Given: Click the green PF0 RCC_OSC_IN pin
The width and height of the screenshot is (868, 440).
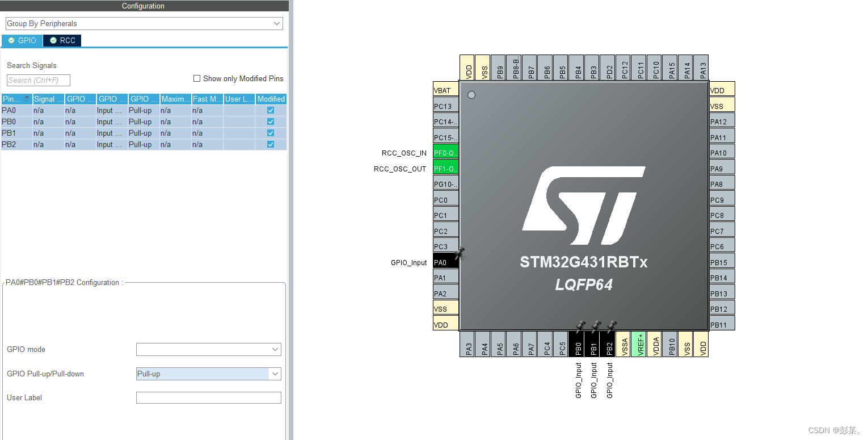Looking at the screenshot, I should point(445,152).
